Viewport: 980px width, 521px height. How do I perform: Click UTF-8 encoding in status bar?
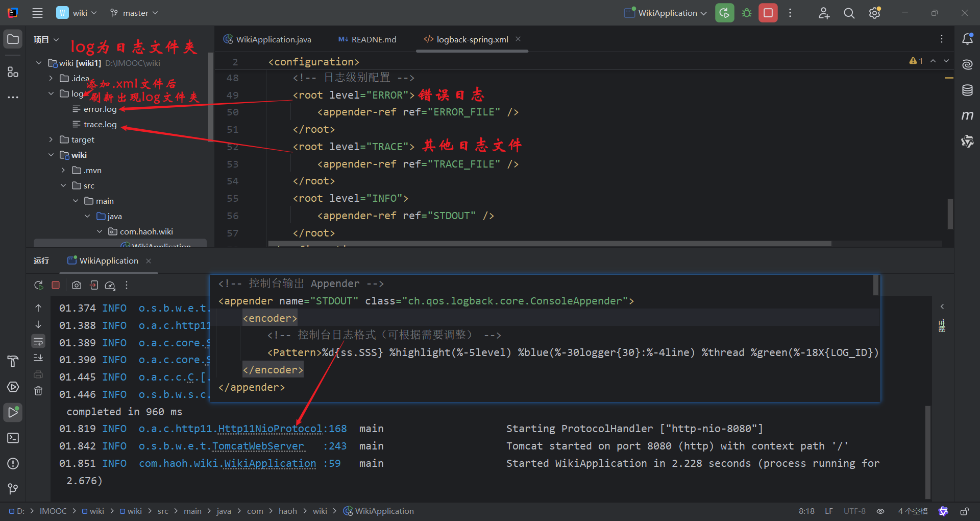[854, 511]
